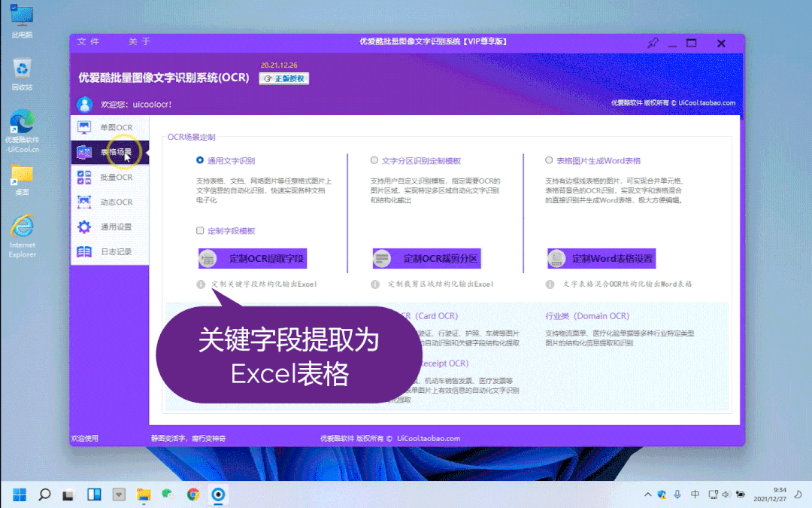
Task: Open File Explorer from the taskbar
Action: [144, 494]
